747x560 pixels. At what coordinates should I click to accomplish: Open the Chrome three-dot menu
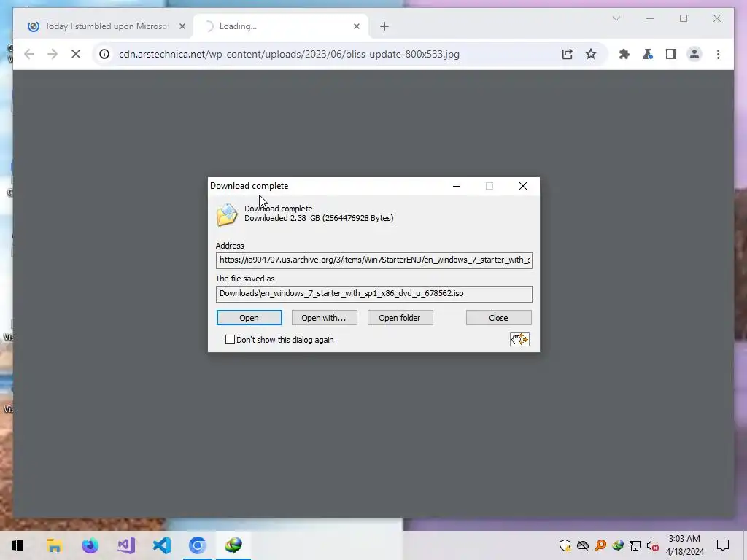[x=718, y=54]
